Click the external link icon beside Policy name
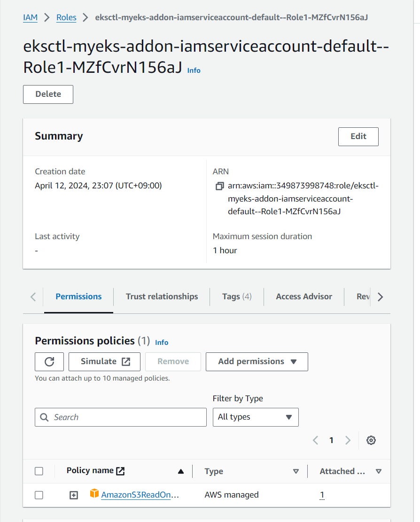Viewport: 420px width, 522px height. point(120,471)
